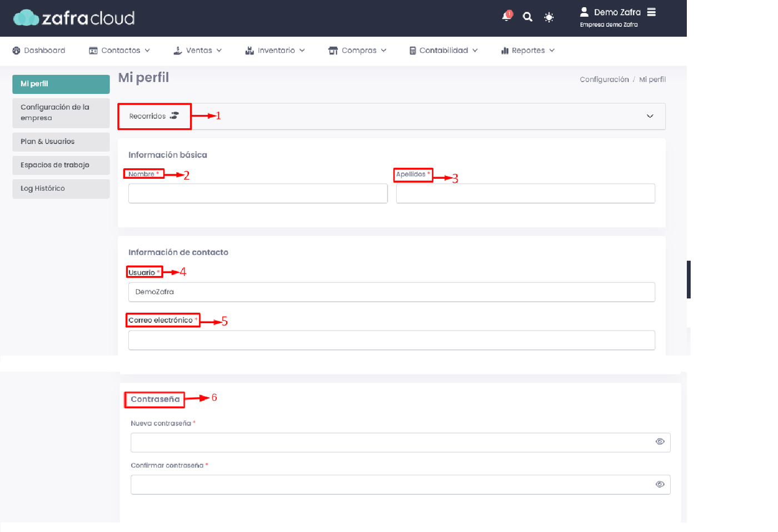Open the Contabilidad dropdown menu
Viewport: 778px width, 532px height.
tap(443, 51)
